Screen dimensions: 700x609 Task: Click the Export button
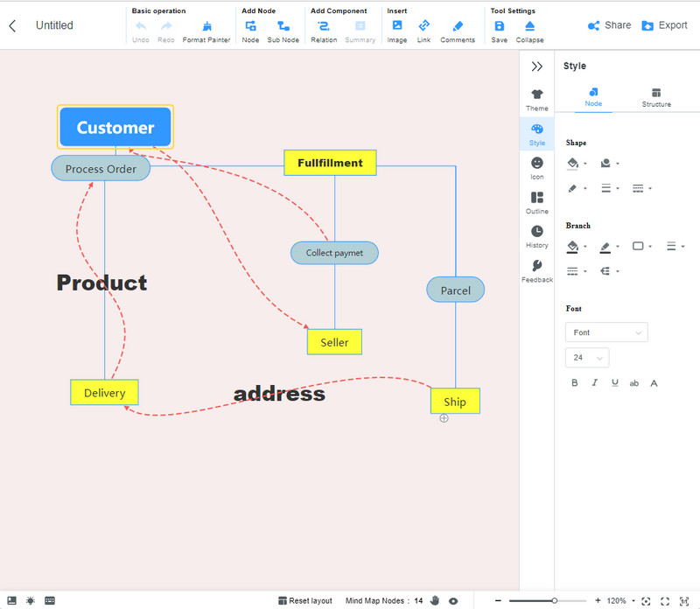pos(664,25)
